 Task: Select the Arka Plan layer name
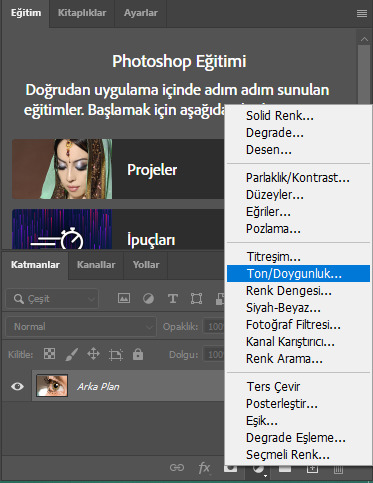[x=98, y=387]
